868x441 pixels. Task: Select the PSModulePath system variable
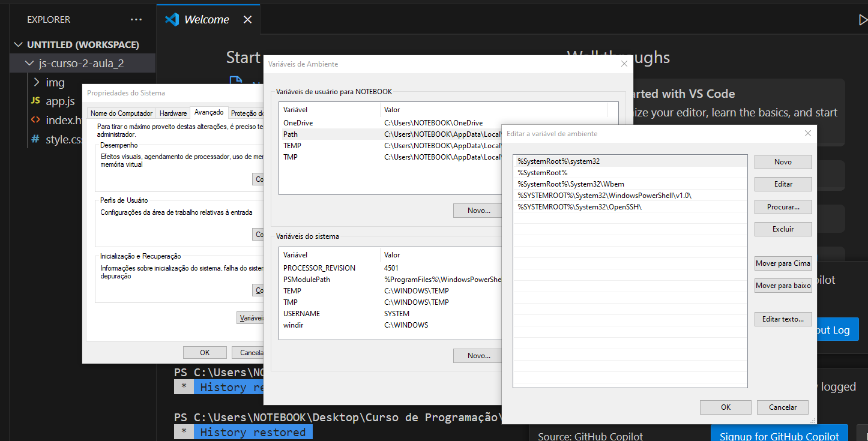pyautogui.click(x=390, y=280)
